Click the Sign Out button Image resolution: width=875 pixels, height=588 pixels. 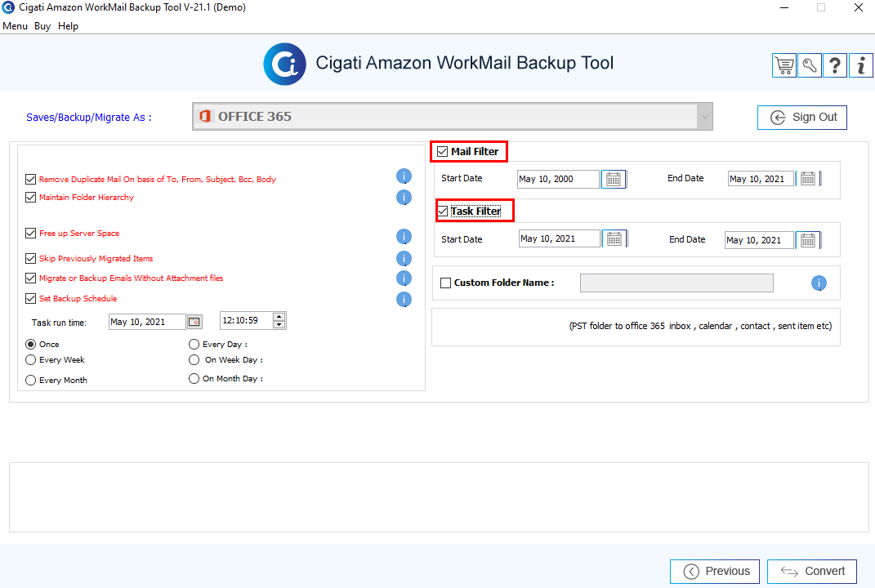pos(802,117)
